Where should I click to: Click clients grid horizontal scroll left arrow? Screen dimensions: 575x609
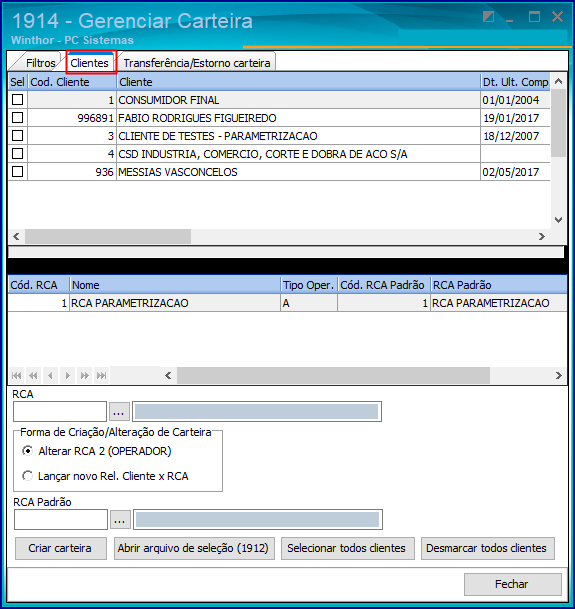click(x=16, y=236)
